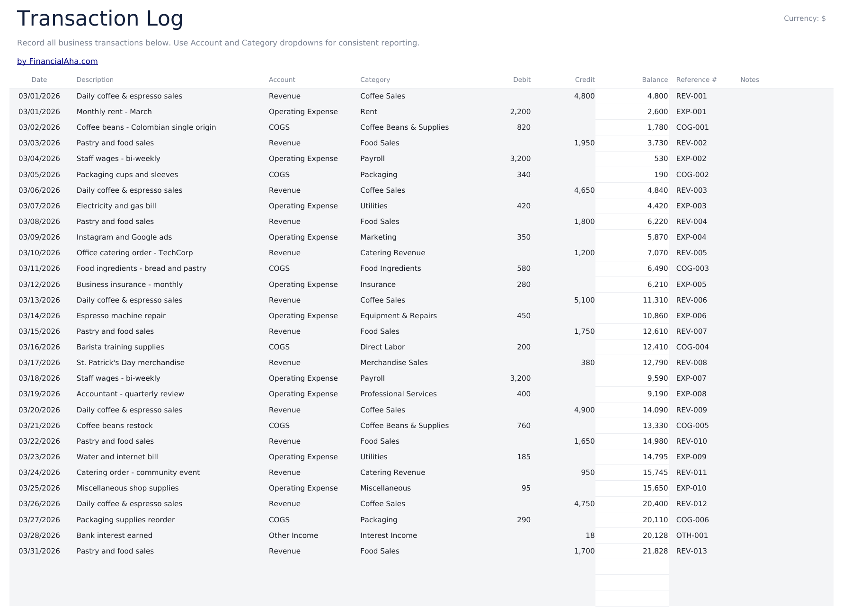Click the Rent category cell
The image size is (843, 616).
click(369, 112)
